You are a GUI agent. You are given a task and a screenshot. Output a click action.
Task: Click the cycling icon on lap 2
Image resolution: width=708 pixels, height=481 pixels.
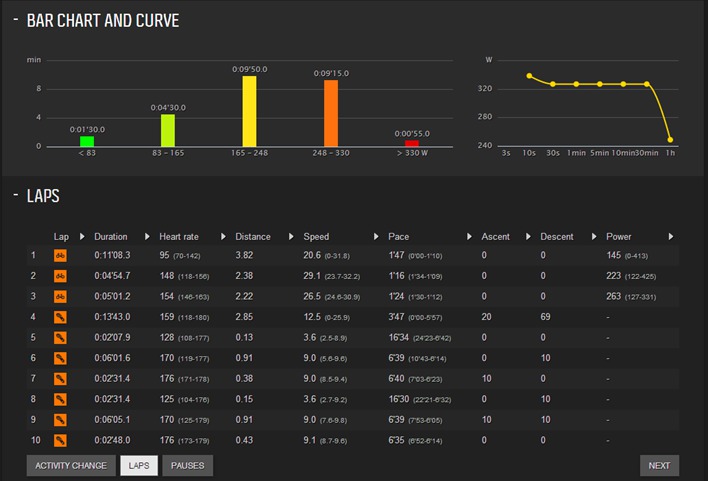pyautogui.click(x=60, y=276)
